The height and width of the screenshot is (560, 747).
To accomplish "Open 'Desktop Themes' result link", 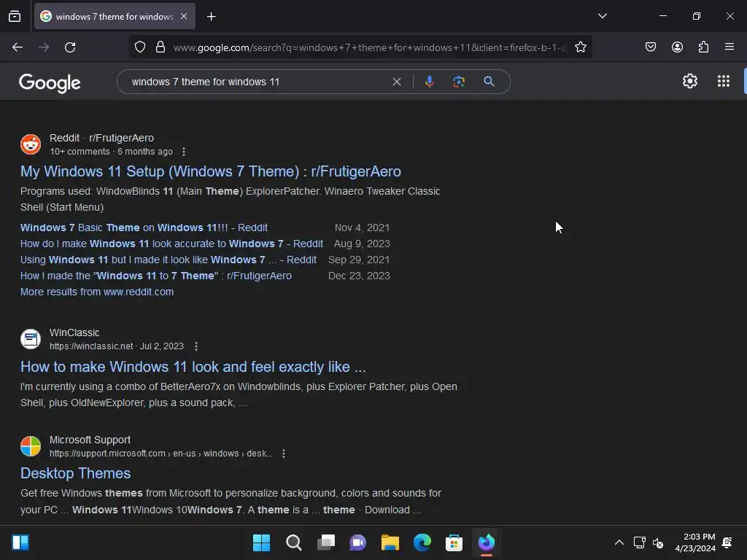I will (x=75, y=473).
